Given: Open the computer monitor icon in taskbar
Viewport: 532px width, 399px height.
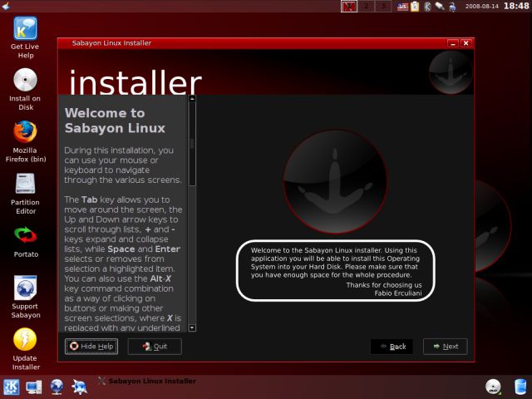Looking at the screenshot, I should (34, 387).
